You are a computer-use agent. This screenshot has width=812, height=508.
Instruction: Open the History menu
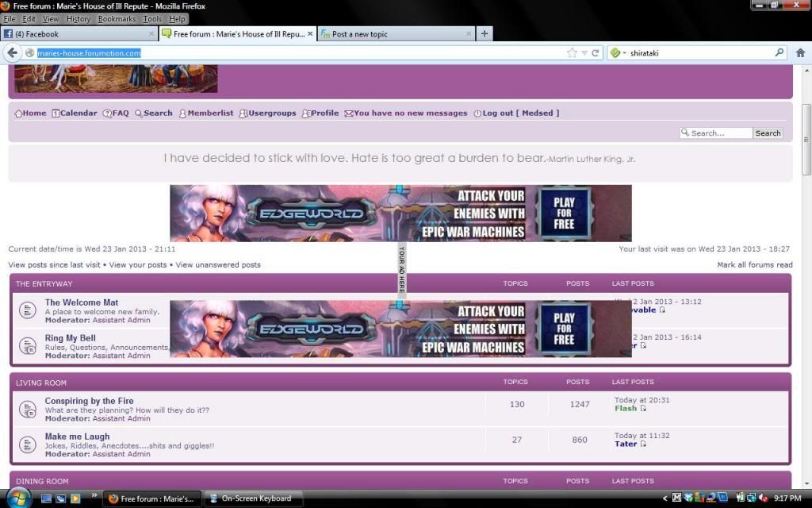pos(79,19)
